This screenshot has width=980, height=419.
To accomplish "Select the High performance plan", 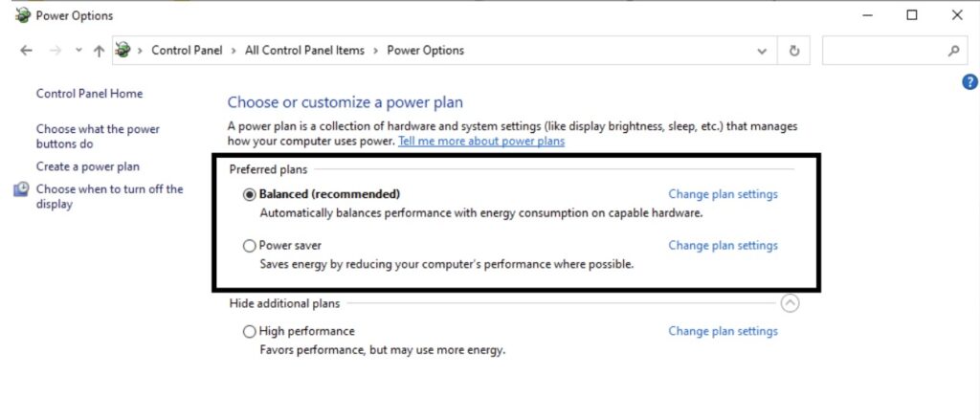I will point(250,332).
